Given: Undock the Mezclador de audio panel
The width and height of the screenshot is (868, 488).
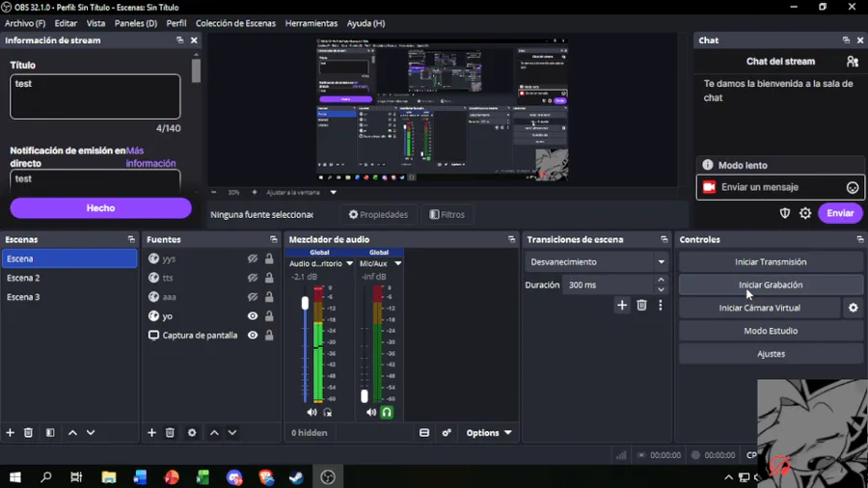Looking at the screenshot, I should tap(511, 239).
